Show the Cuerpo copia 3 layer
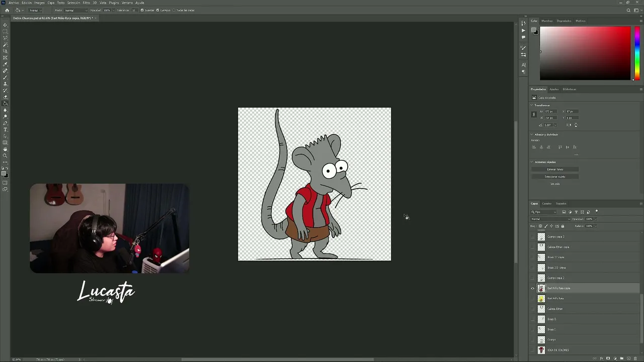644x362 pixels. pyautogui.click(x=533, y=237)
